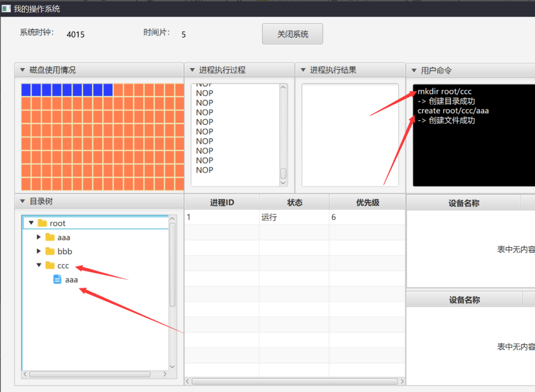The width and height of the screenshot is (535, 392).
Task: Collapse the 进程执行过程 panel
Action: click(x=193, y=70)
